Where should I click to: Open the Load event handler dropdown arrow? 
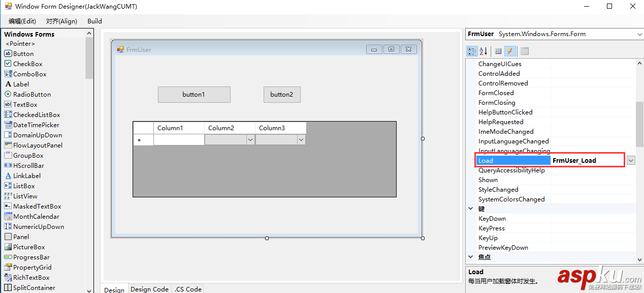630,160
